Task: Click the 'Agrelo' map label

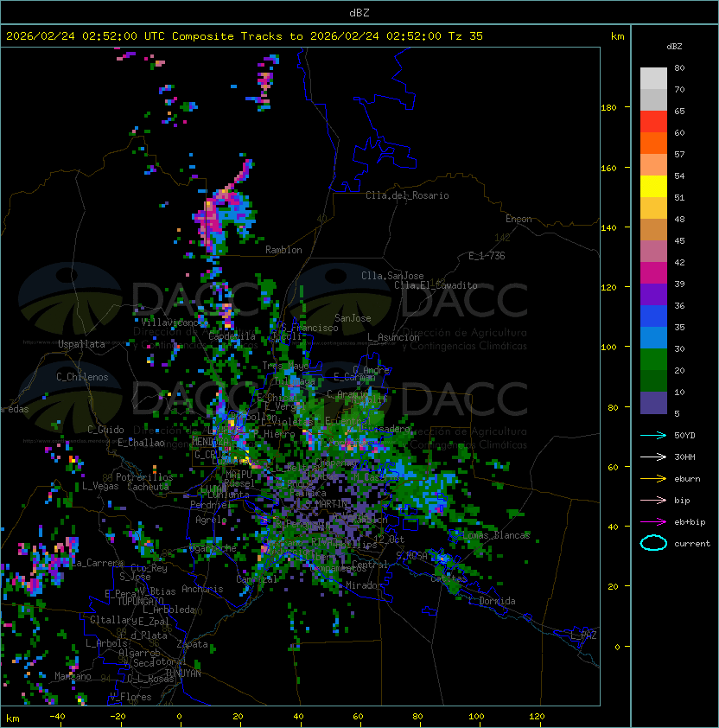Action: pos(211,520)
